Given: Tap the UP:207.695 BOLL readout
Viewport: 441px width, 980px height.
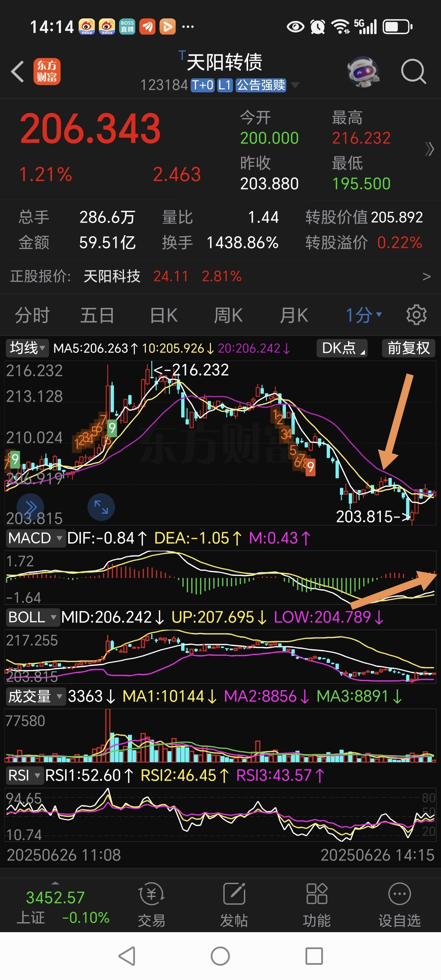Looking at the screenshot, I should [x=219, y=617].
